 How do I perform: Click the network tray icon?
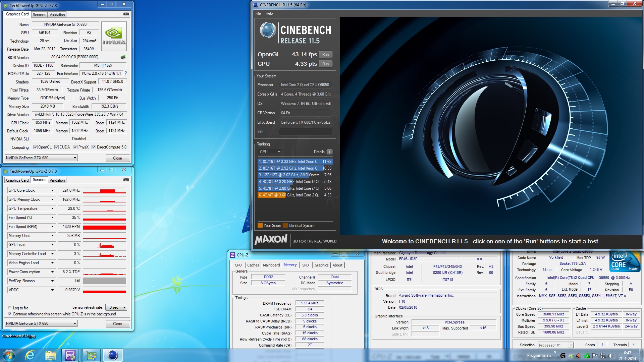coord(603,356)
